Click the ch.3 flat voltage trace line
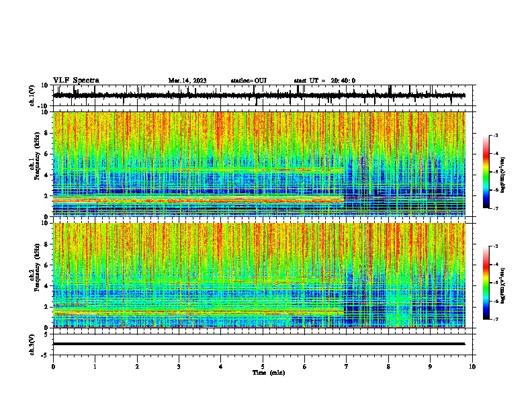The height and width of the screenshot is (411, 532). point(259,344)
